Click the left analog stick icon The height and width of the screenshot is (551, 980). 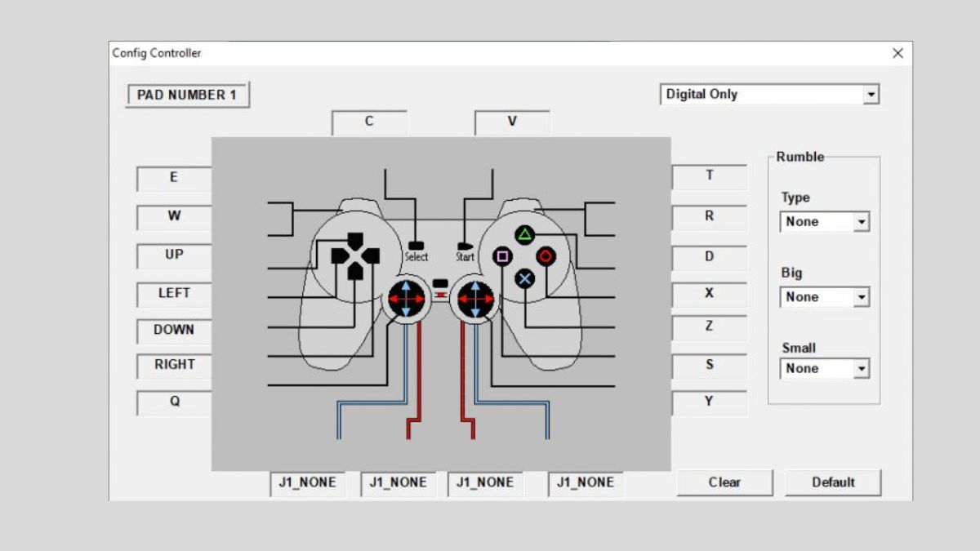click(406, 299)
